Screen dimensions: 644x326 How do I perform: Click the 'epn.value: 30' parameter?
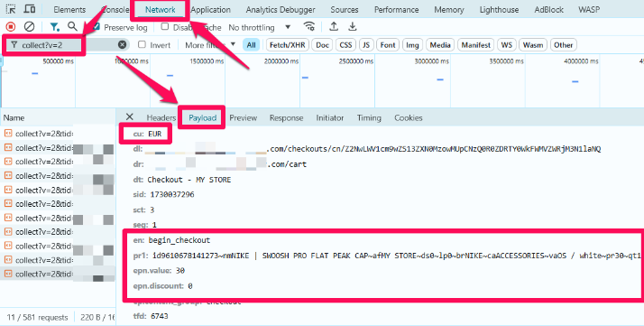click(159, 271)
